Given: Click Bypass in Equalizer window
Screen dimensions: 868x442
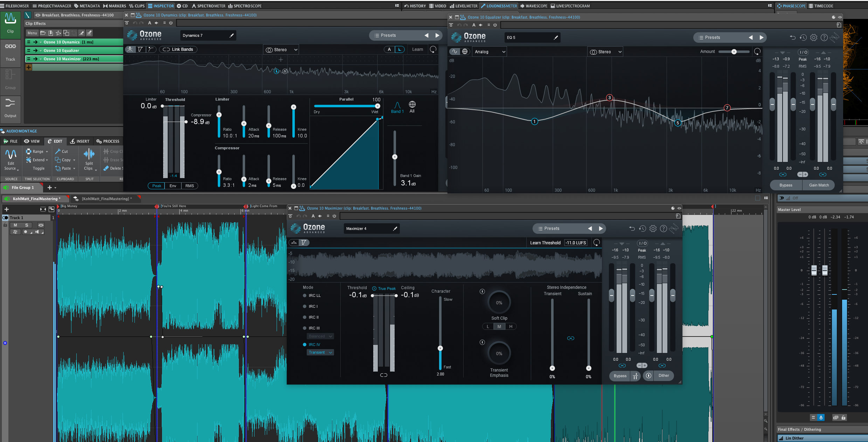Looking at the screenshot, I should pyautogui.click(x=786, y=185).
